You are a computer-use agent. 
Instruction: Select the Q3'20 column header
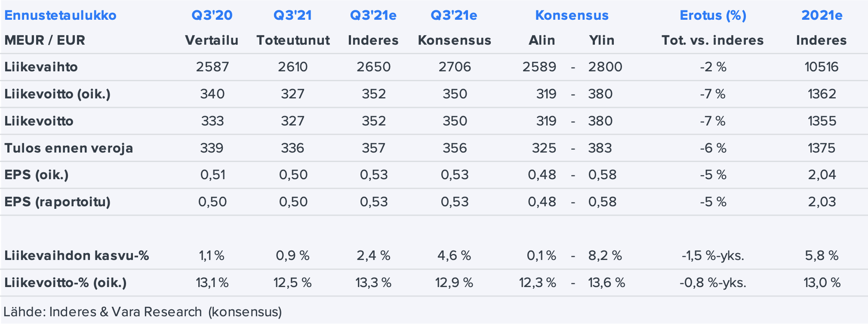click(212, 15)
